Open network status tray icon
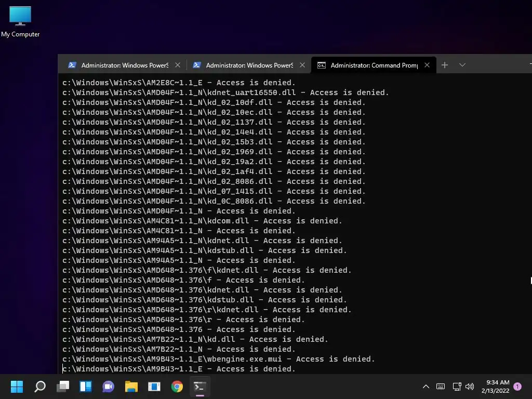 pyautogui.click(x=457, y=387)
